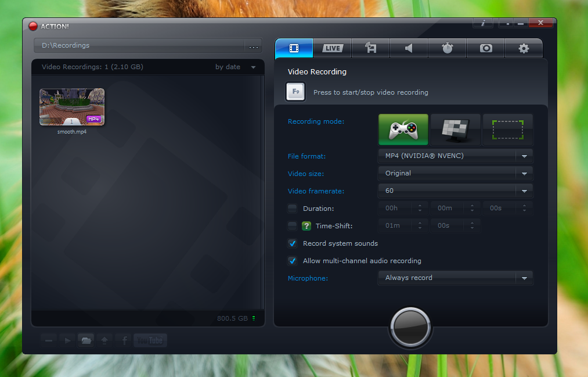Uncheck Allow multi-channel audio recording

[x=293, y=261]
